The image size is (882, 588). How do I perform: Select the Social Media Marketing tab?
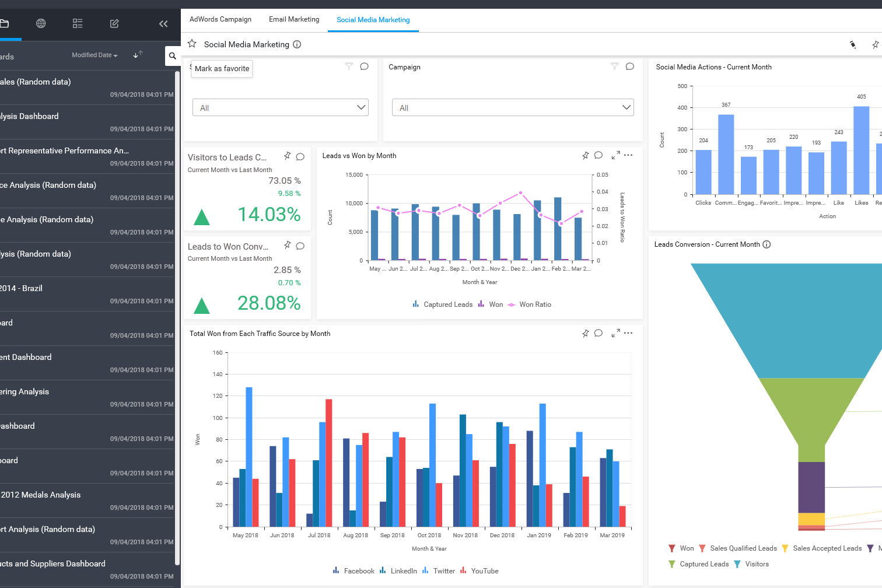click(x=373, y=20)
